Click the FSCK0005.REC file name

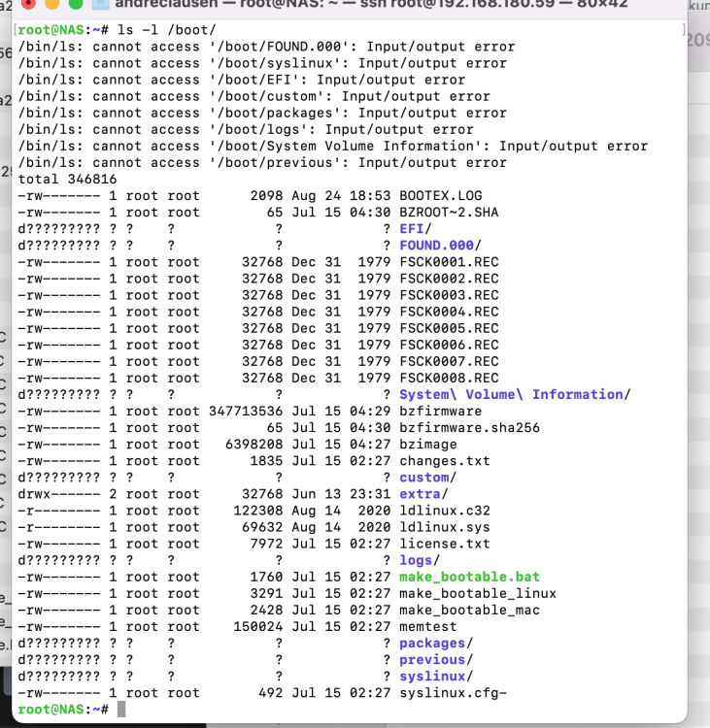point(449,328)
